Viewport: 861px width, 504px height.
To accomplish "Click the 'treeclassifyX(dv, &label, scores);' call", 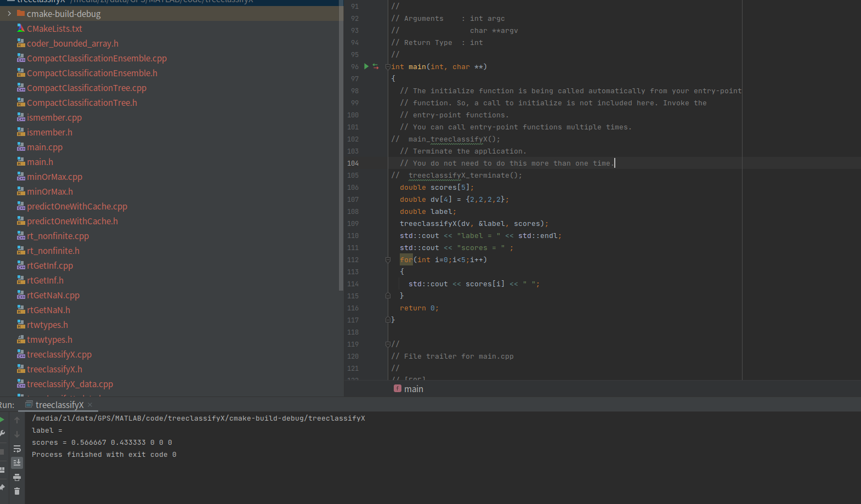I will [x=474, y=224].
